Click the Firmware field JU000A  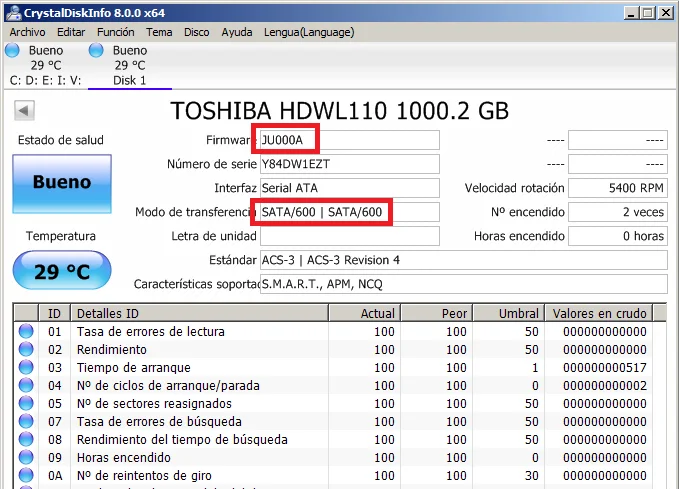pyautogui.click(x=349, y=140)
